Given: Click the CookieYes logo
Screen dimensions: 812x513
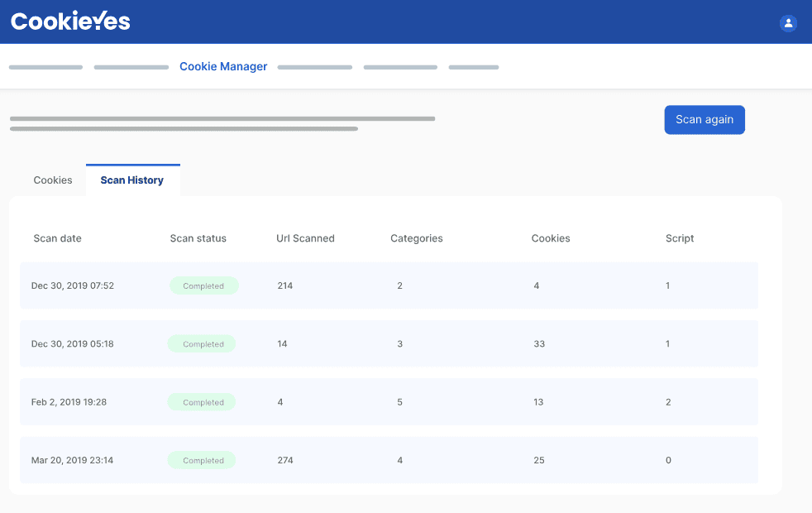Looking at the screenshot, I should coord(69,22).
